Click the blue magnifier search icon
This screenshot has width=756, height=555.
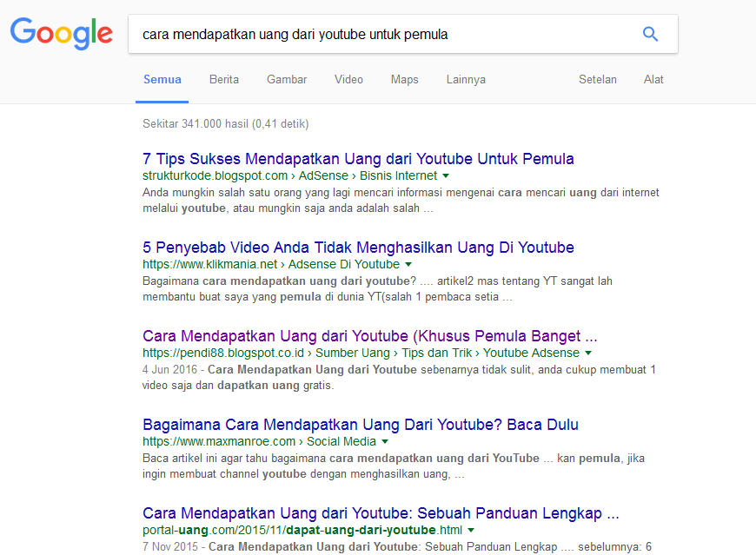point(650,34)
